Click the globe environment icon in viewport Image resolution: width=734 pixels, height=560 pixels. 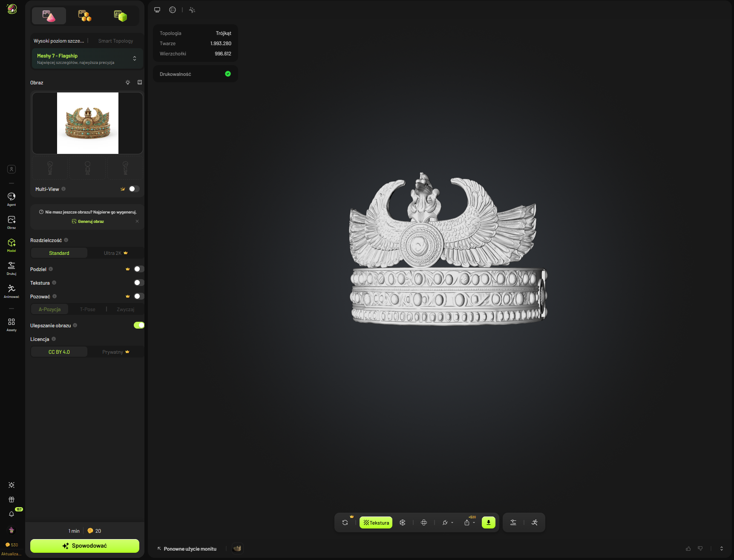point(173,10)
